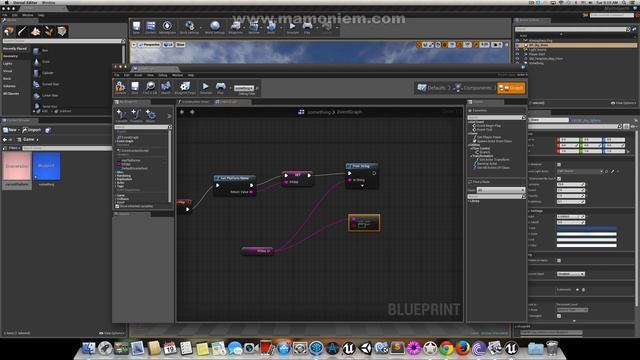This screenshot has height=360, width=640.
Task: Click Search in blueprint toolbar
Action: (x=166, y=87)
